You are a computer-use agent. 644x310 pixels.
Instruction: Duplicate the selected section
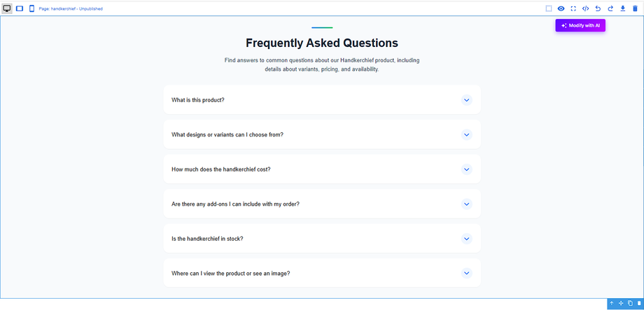pyautogui.click(x=630, y=304)
